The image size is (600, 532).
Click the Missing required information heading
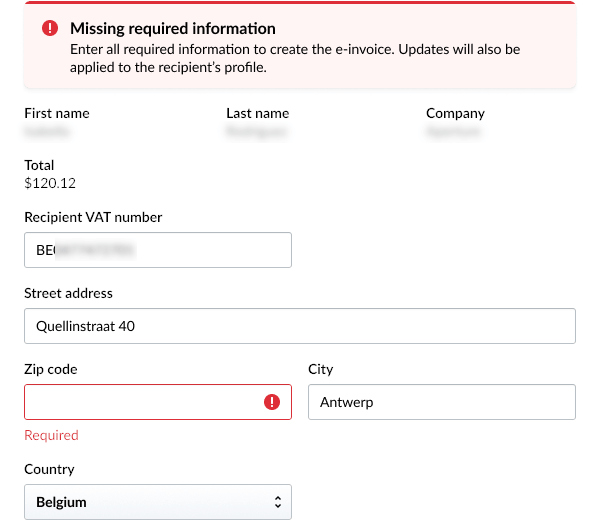click(x=172, y=29)
